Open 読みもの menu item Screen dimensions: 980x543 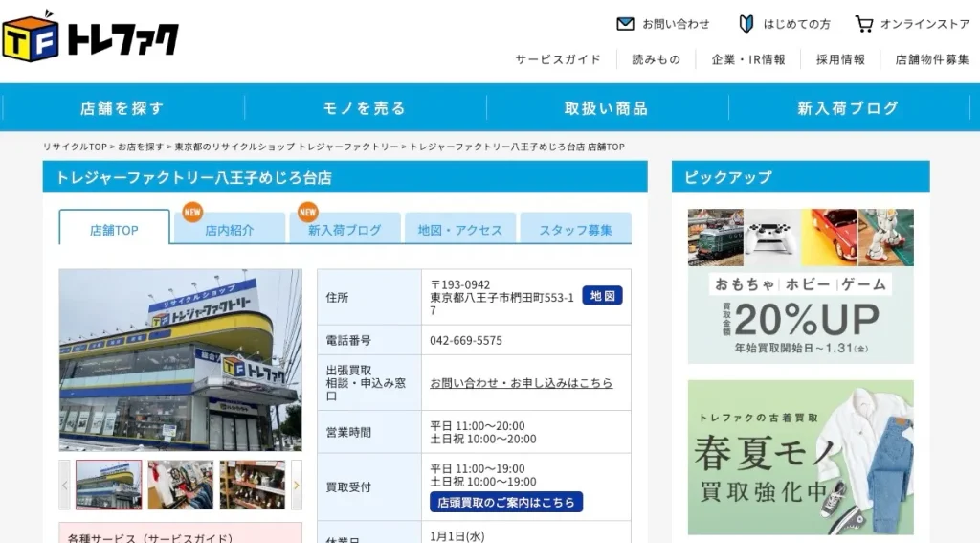(656, 59)
